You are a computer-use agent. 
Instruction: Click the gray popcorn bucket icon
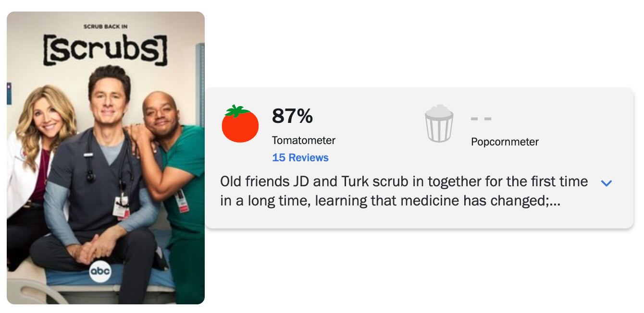[x=439, y=124]
